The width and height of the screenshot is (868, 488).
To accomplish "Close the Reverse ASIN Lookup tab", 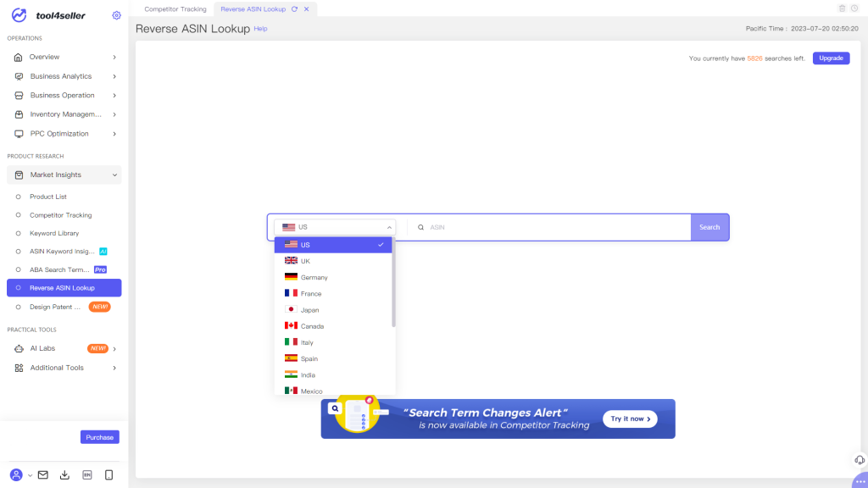I will coord(307,8).
